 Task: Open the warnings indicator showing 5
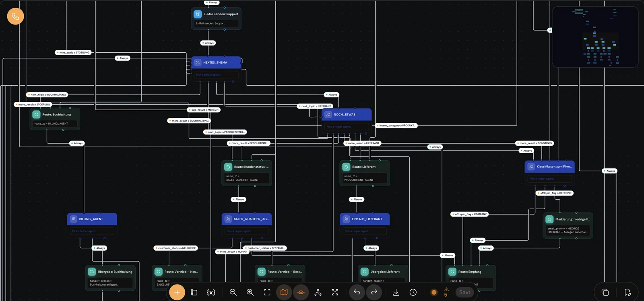click(x=446, y=292)
